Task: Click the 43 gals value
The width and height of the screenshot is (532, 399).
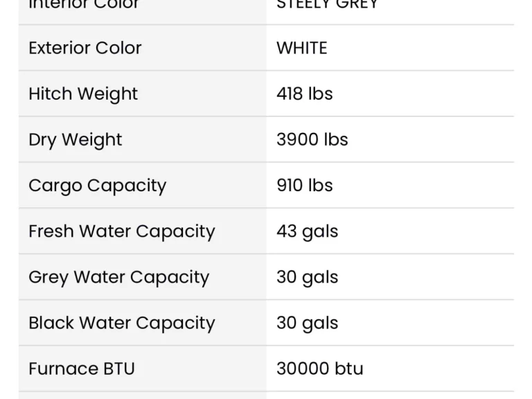Action: [308, 232]
